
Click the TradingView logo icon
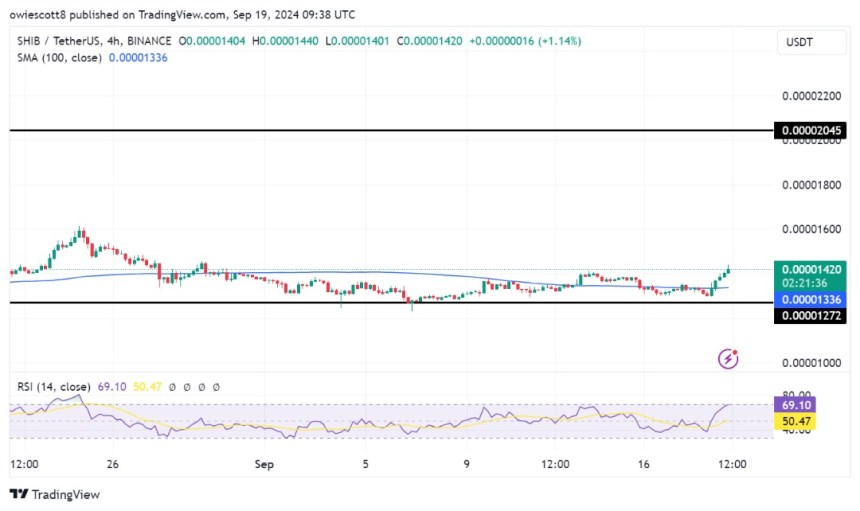19,494
